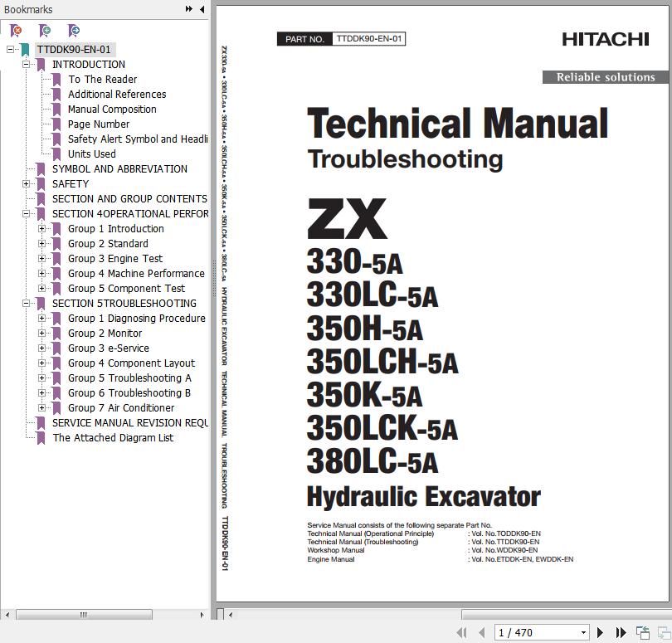Collapse SECTION 5 TROUBLESHOOTING node

click(x=27, y=304)
